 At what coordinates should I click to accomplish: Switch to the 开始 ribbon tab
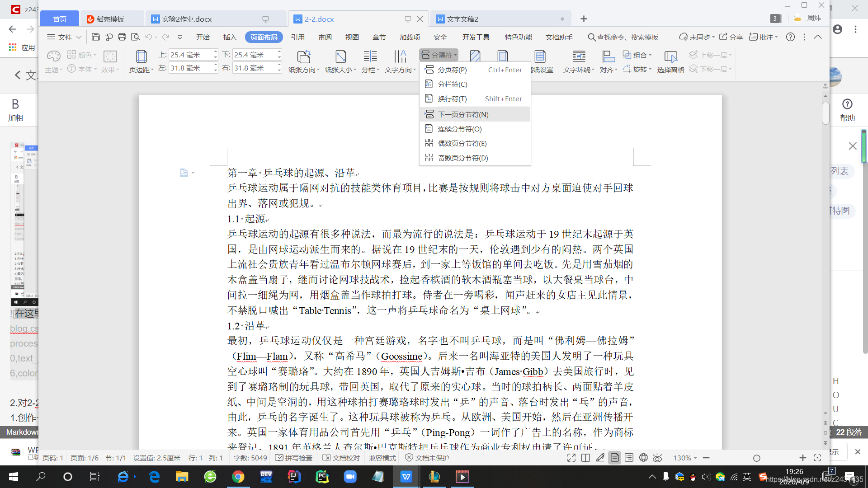point(203,37)
